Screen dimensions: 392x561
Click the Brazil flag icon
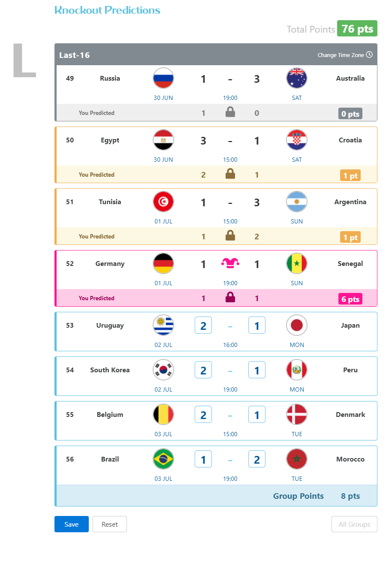(x=163, y=459)
